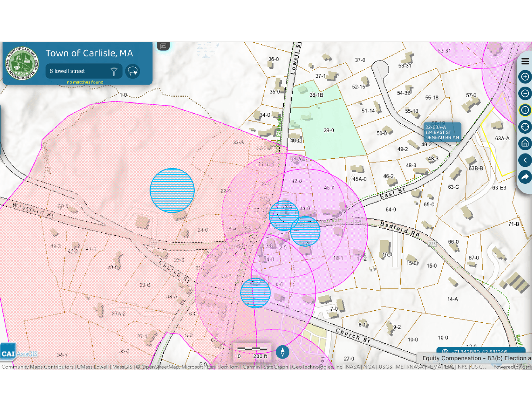Toggle the identify info tool
The width and height of the screenshot is (532, 411).
coord(525,110)
